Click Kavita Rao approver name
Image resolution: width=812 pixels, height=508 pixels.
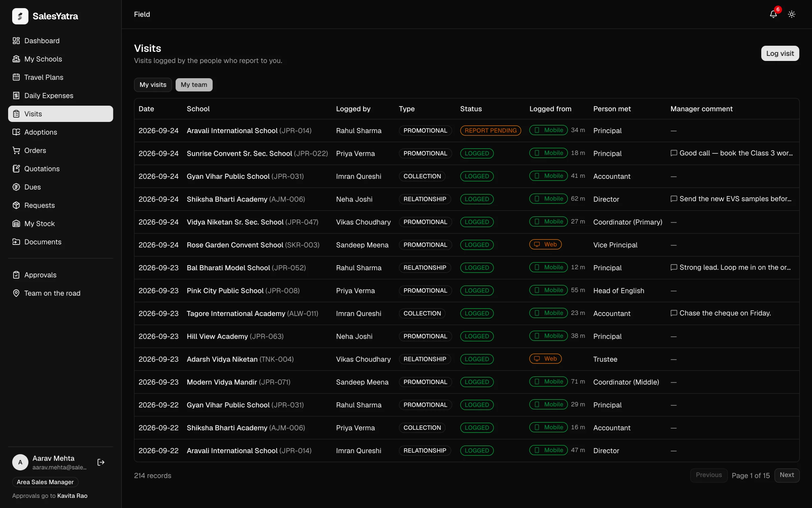72,496
